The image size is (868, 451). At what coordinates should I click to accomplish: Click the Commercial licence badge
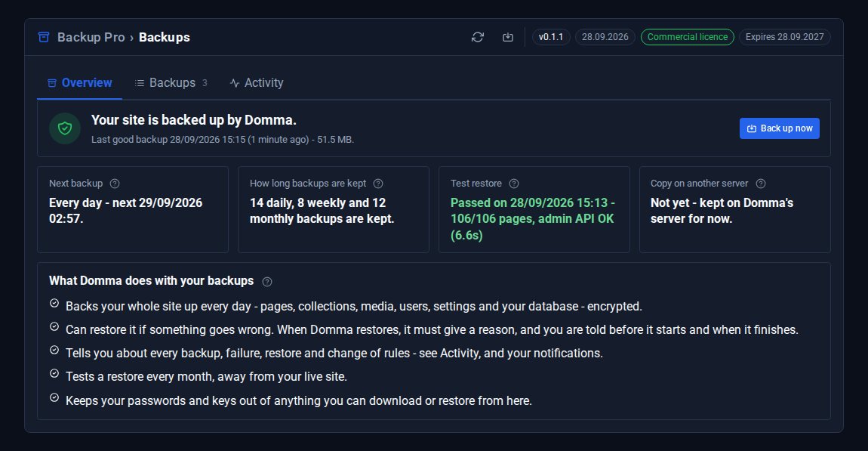688,37
